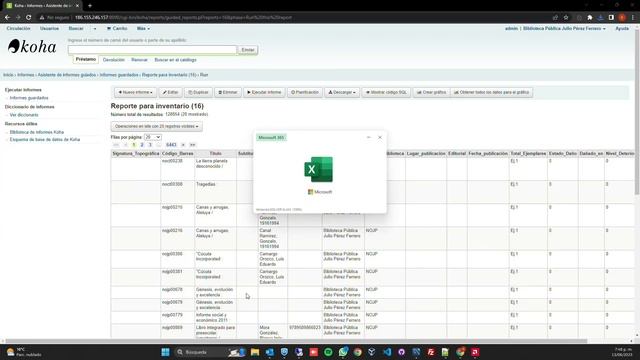Click the Planificación button

305,92
